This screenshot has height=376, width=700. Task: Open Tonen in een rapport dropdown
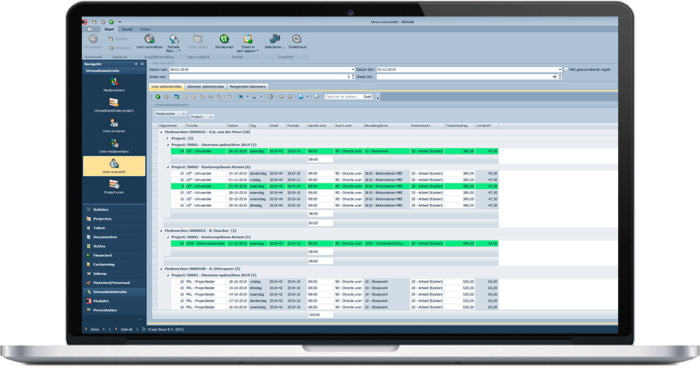[x=248, y=43]
